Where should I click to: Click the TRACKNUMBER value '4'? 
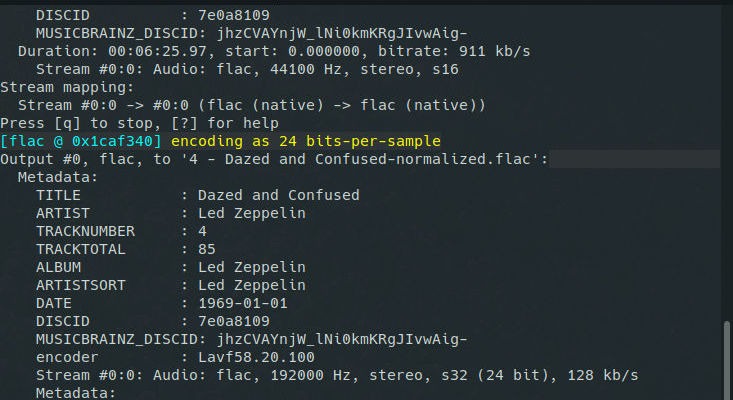[x=202, y=231]
